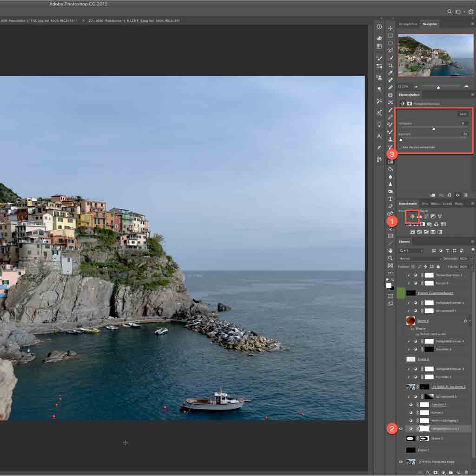Click the Auto button in Eigenschaften
Image resolution: width=476 pixels, height=476 pixels.
click(x=463, y=114)
